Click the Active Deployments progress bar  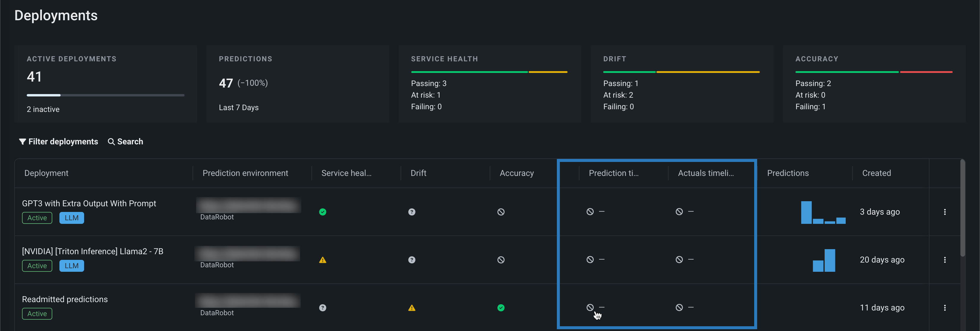[x=105, y=95]
